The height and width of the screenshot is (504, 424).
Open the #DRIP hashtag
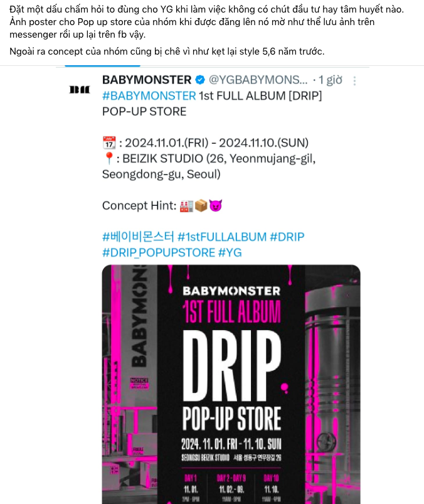pyautogui.click(x=287, y=237)
